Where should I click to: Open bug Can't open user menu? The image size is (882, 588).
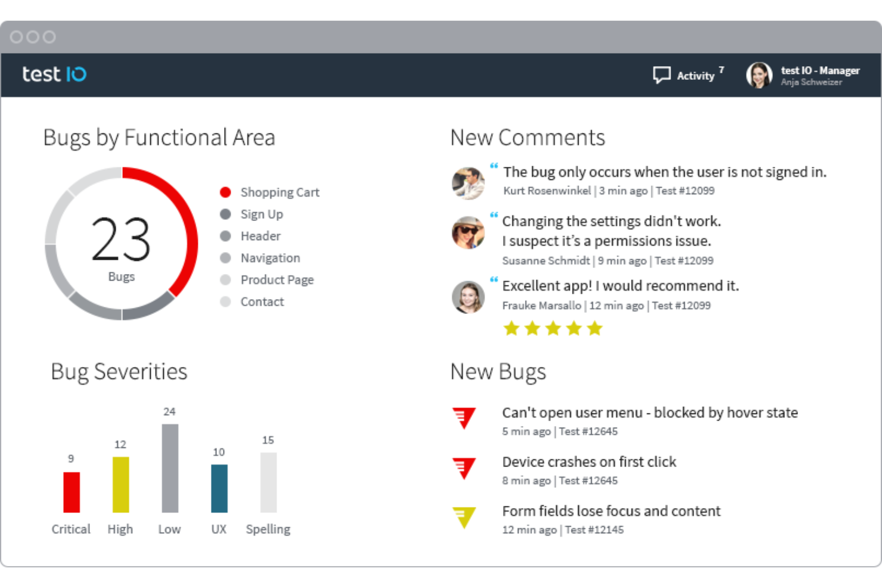coord(650,412)
